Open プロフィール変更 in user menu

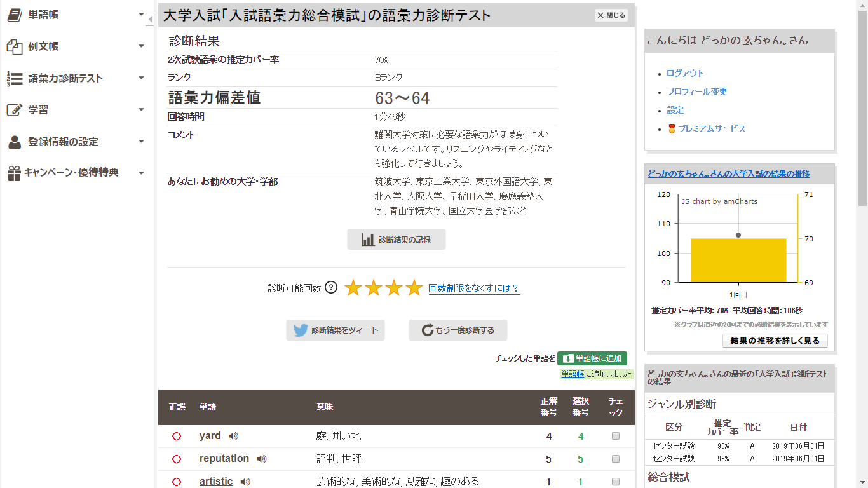696,91
